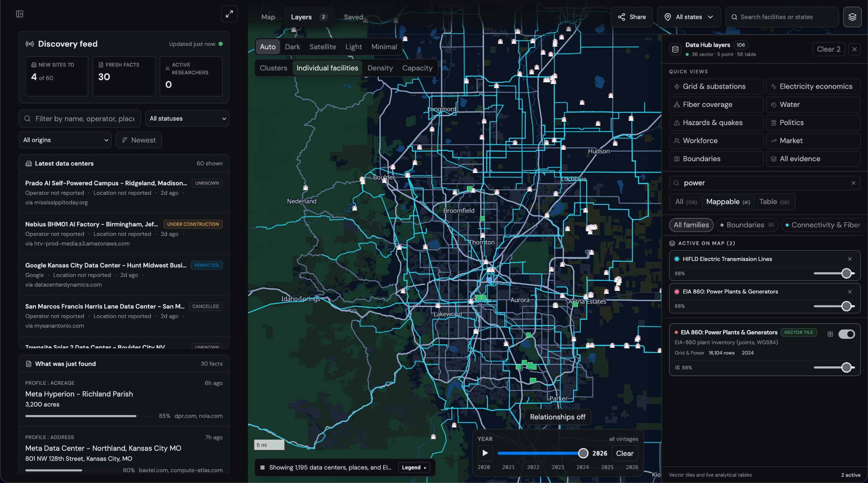Sort feed by Newest
This screenshot has width=868, height=483.
[139, 140]
